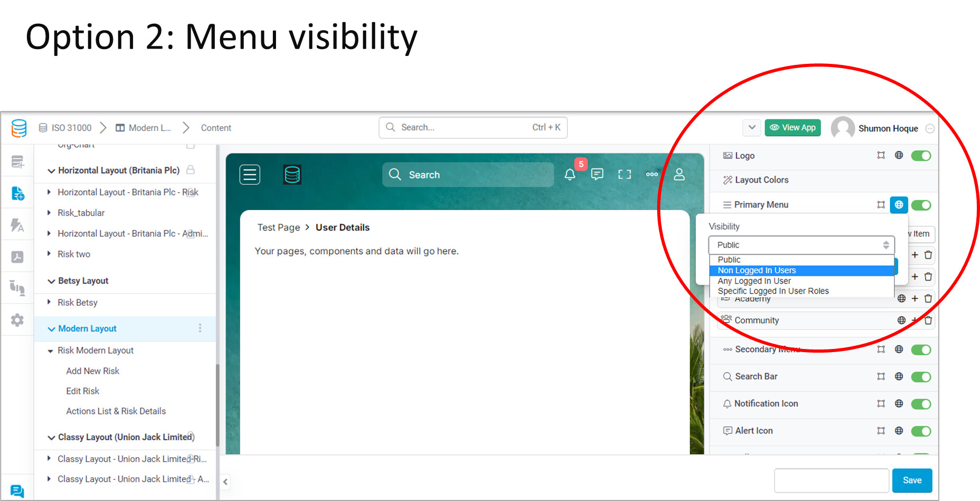Click the top Search... Ctrl+K field
The image size is (980, 501).
473,128
